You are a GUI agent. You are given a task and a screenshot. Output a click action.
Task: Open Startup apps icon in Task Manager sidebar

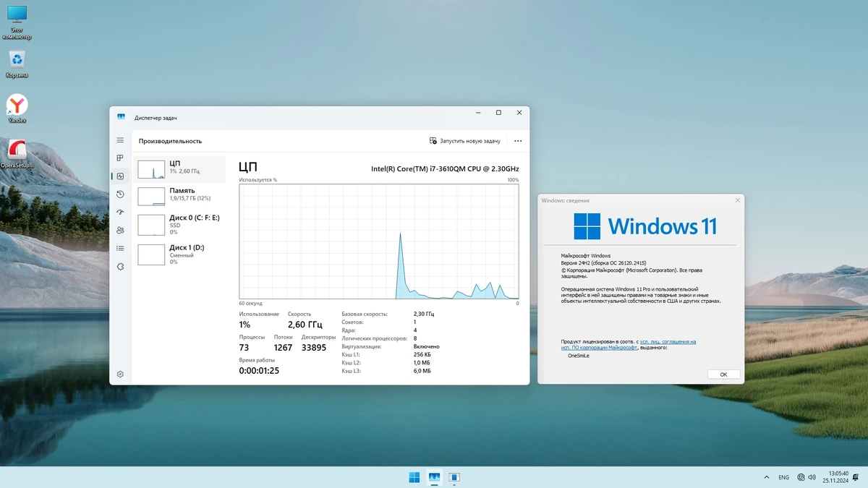[x=120, y=212]
